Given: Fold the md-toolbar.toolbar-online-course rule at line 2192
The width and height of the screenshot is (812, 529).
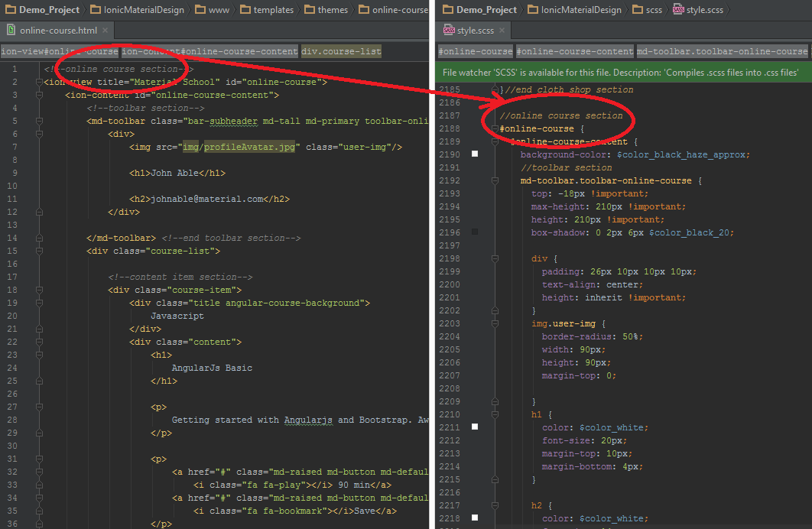Looking at the screenshot, I should [495, 181].
